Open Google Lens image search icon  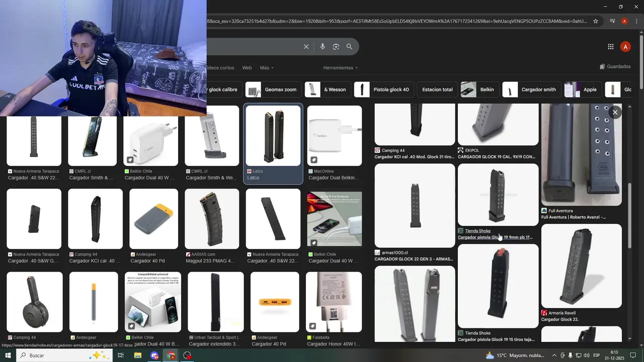tap(336, 47)
